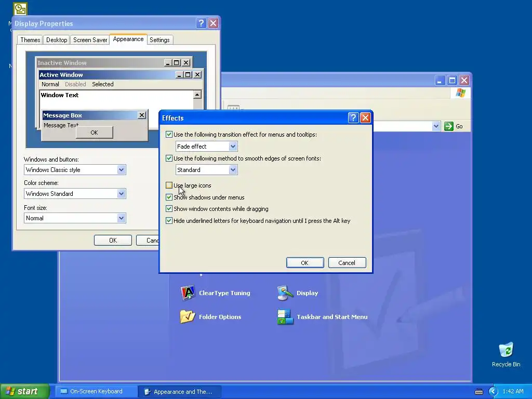532x399 pixels.
Task: Click the Effects dialog help question mark
Action: click(x=353, y=118)
